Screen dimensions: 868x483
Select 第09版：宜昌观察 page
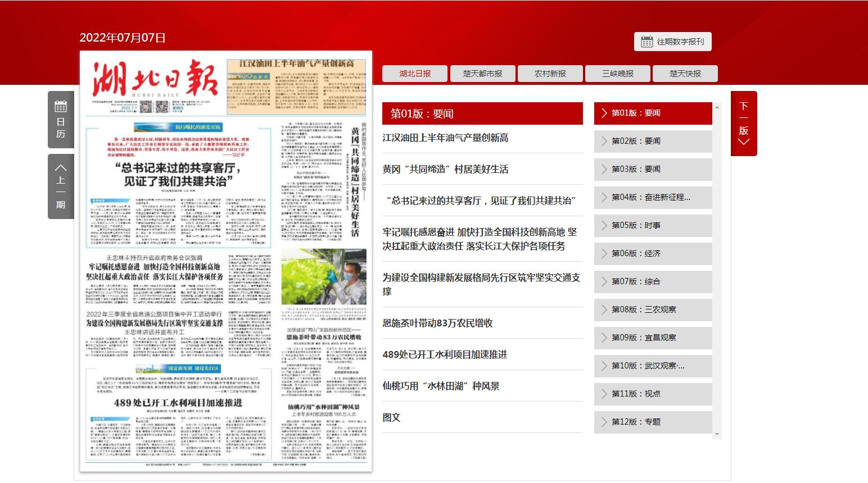[x=653, y=338]
